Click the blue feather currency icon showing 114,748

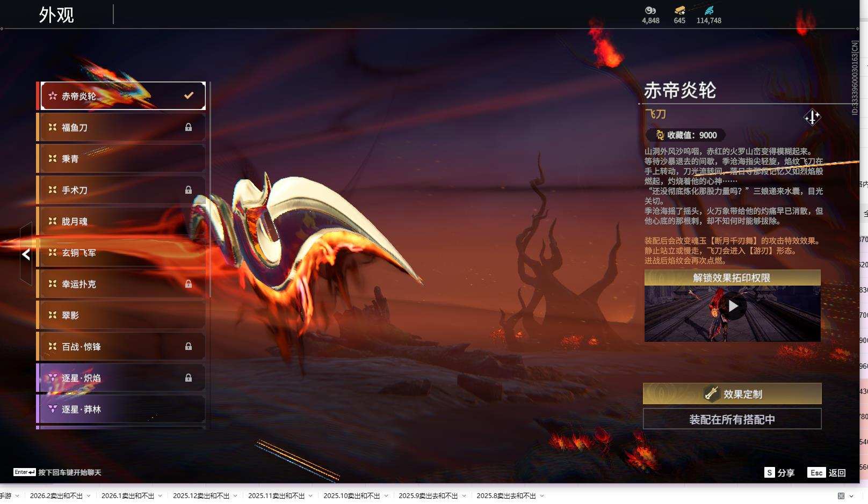click(709, 9)
